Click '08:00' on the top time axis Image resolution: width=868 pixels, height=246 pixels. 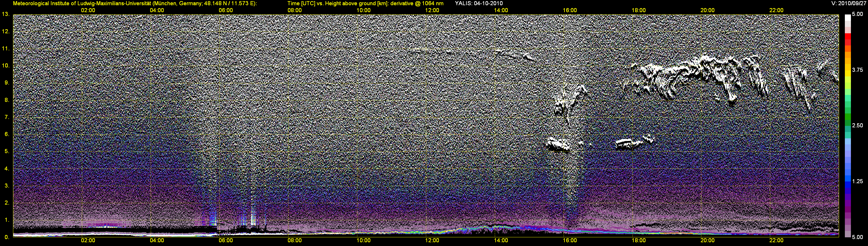[x=295, y=10]
